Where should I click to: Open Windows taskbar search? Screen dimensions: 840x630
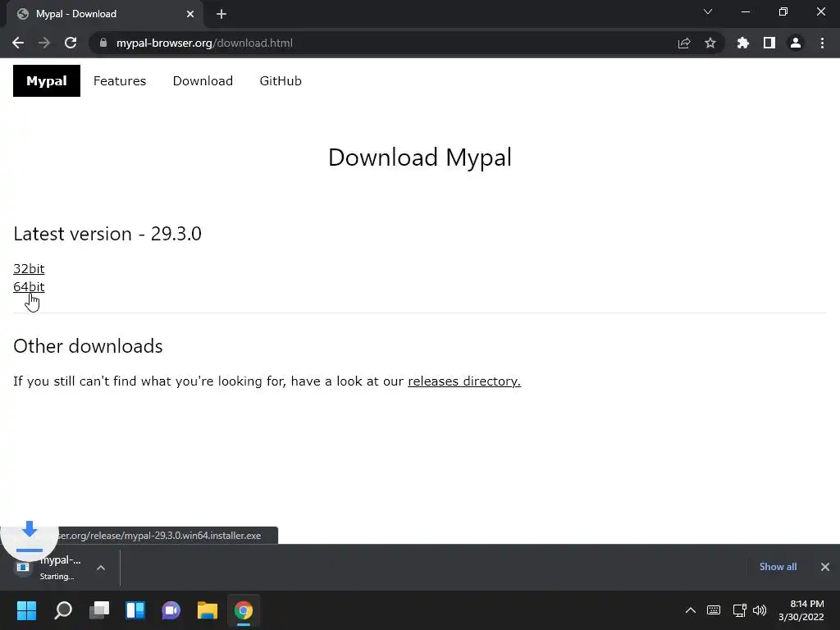(62, 610)
